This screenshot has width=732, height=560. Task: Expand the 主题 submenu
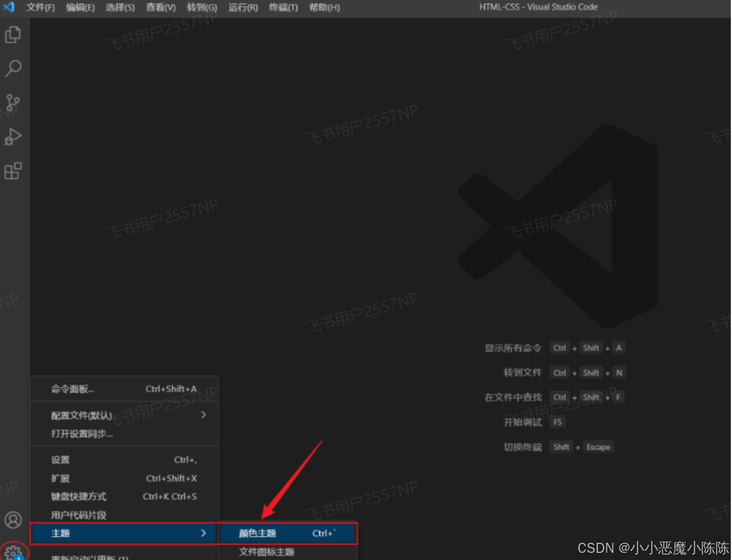click(123, 533)
